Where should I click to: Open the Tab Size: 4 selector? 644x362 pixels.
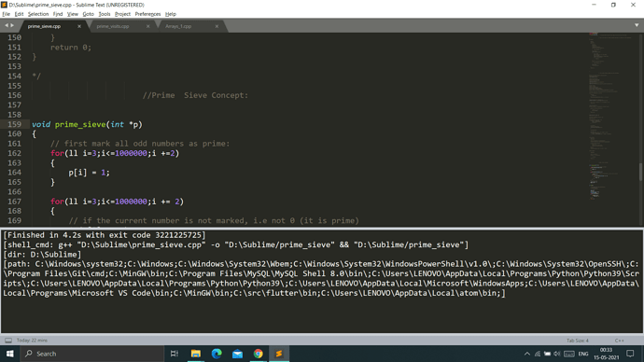point(578,341)
